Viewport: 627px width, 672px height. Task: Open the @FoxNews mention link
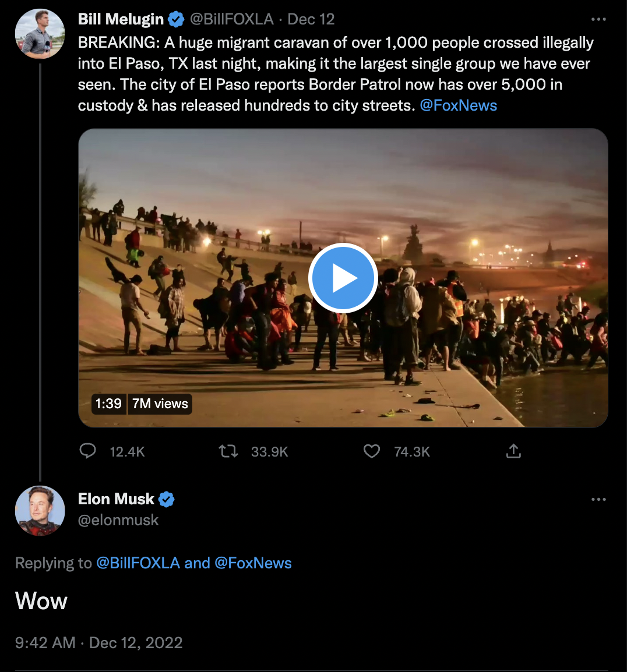[x=459, y=105]
